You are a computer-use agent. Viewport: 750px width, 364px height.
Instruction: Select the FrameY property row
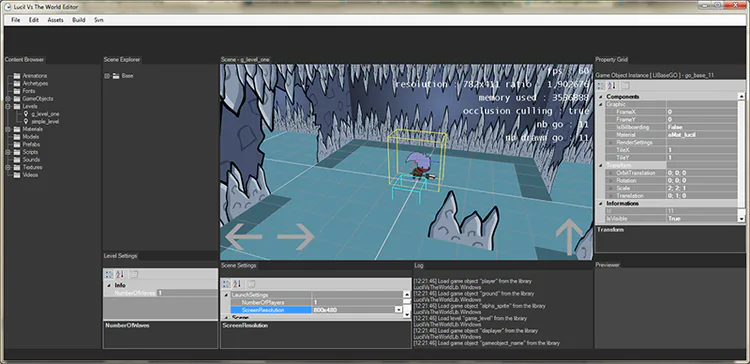672,120
